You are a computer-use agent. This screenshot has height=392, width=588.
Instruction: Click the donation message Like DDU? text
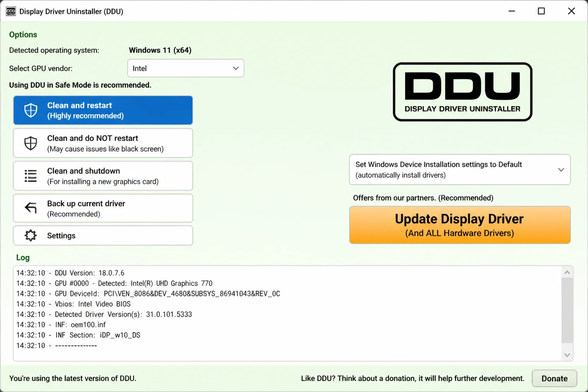tap(413, 378)
